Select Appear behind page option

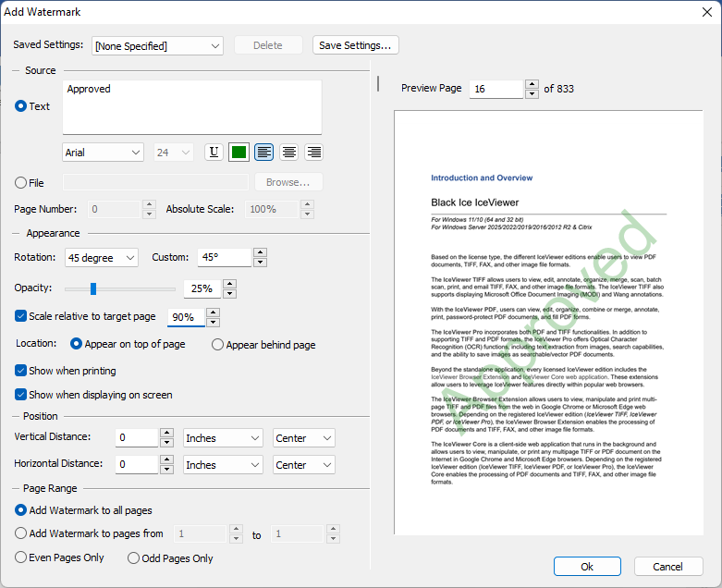click(217, 345)
